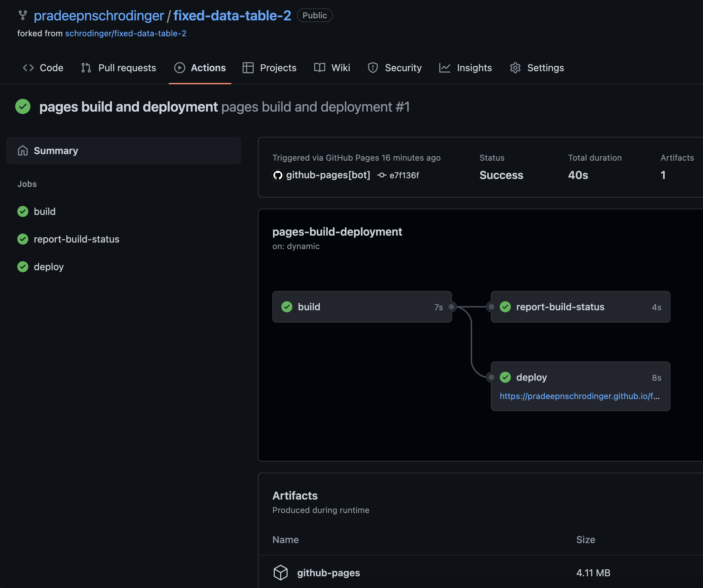Open the Pull requests icon tab
This screenshot has width=703, height=588.
click(86, 68)
